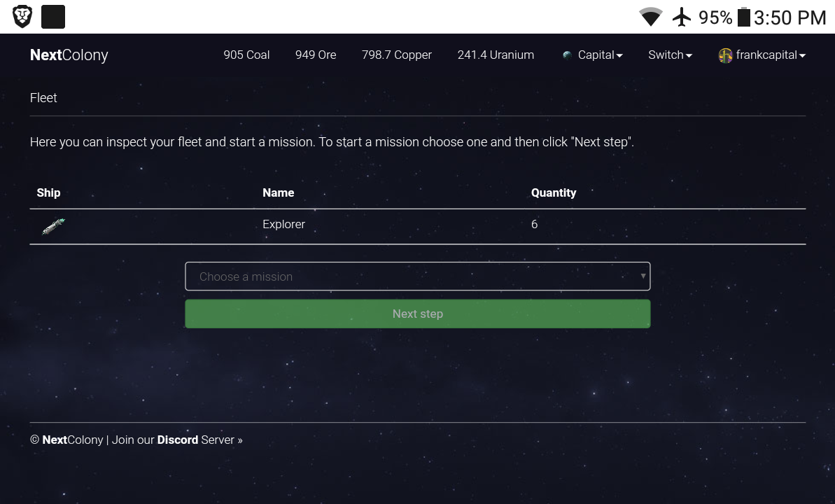Click the black square app icon
Viewport: 835px width, 504px height.
[53, 17]
